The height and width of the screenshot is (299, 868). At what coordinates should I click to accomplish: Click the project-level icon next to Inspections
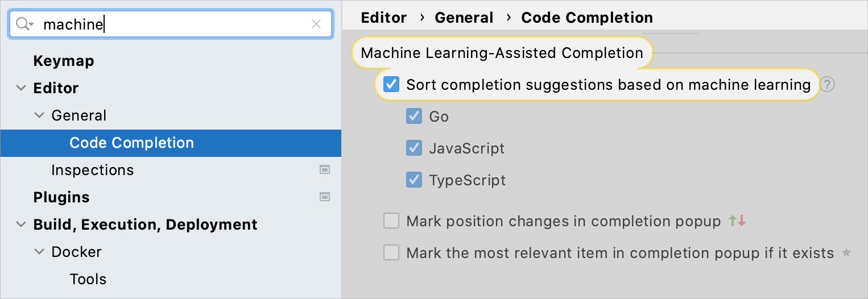(325, 170)
